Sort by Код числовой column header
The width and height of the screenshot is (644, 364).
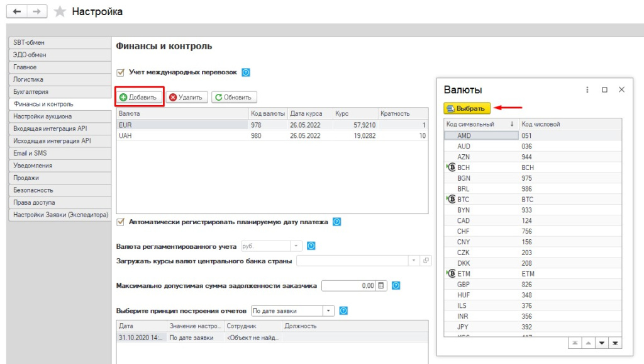point(570,124)
